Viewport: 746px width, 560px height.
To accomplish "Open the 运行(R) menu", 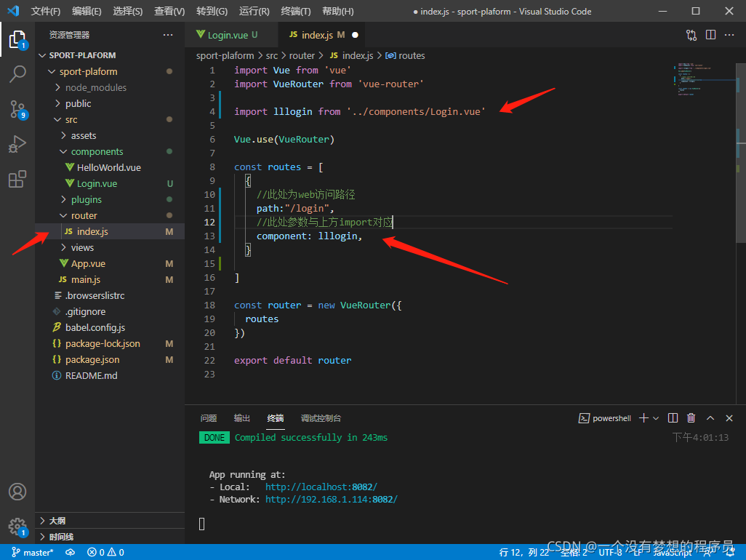I will click(254, 11).
